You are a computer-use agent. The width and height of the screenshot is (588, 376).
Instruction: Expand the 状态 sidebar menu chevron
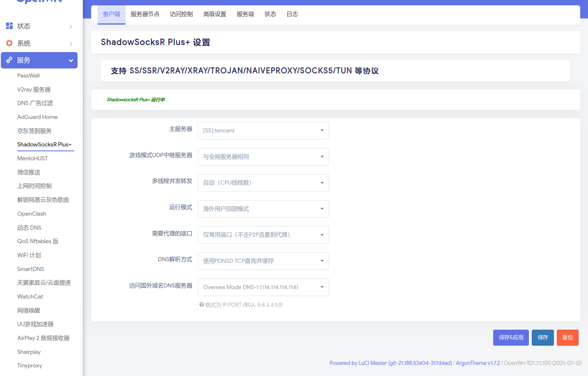(71, 27)
